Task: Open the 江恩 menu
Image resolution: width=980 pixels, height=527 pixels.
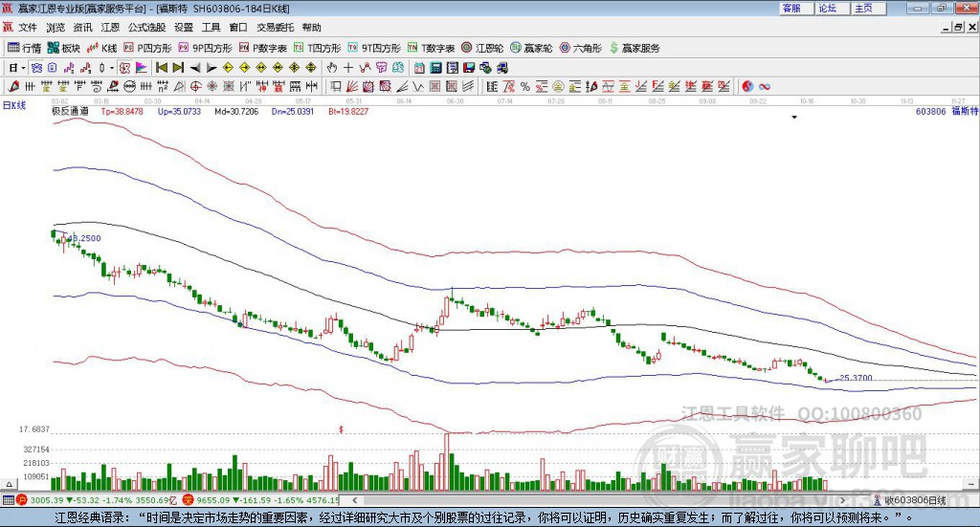Action: click(110, 28)
